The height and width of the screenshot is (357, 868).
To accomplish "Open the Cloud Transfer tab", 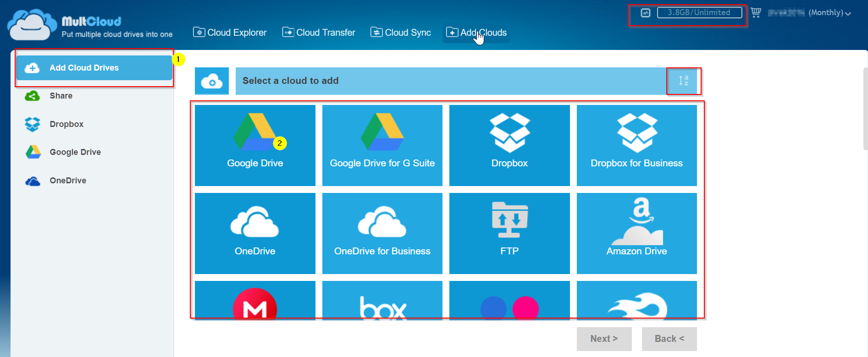I will coord(319,33).
